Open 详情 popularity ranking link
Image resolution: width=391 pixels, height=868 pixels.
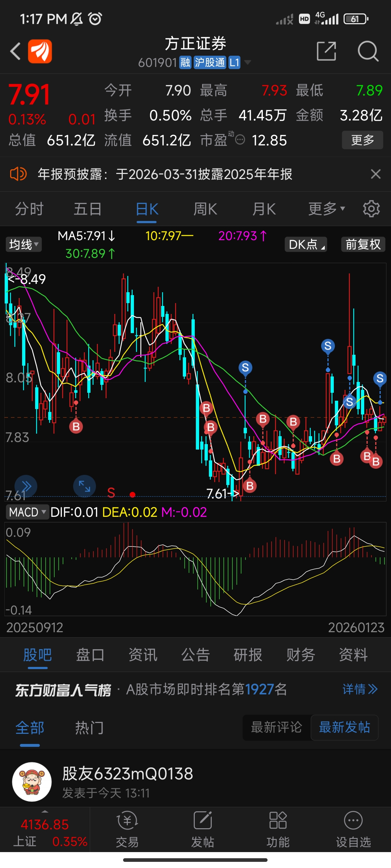coord(360,689)
